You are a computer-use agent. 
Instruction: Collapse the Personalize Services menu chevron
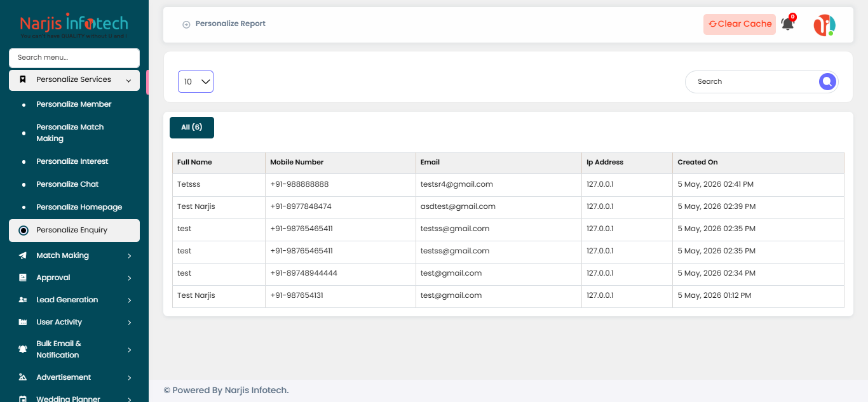(x=129, y=81)
